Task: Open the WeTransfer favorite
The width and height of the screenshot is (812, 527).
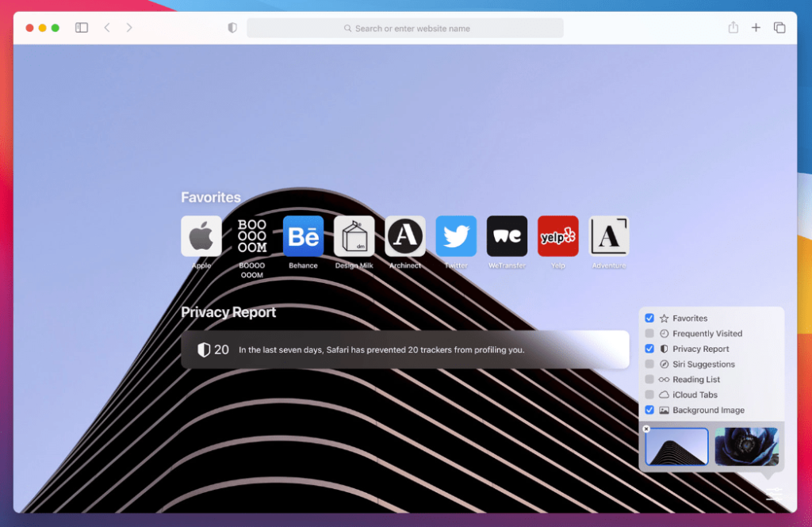Action: point(507,236)
